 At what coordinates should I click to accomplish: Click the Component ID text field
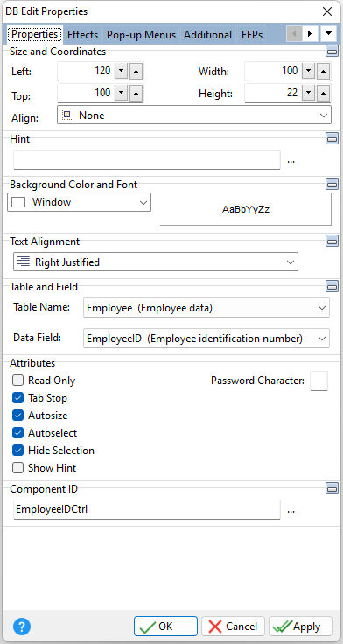pyautogui.click(x=147, y=510)
